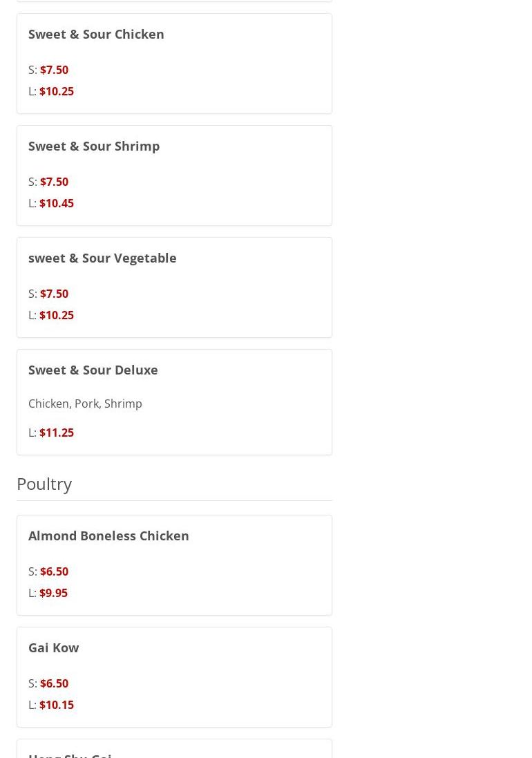Viewport: 532px width, 758px height.
Task: Select small Sweet & Sour Chicken price $7.50
Action: click(x=54, y=70)
